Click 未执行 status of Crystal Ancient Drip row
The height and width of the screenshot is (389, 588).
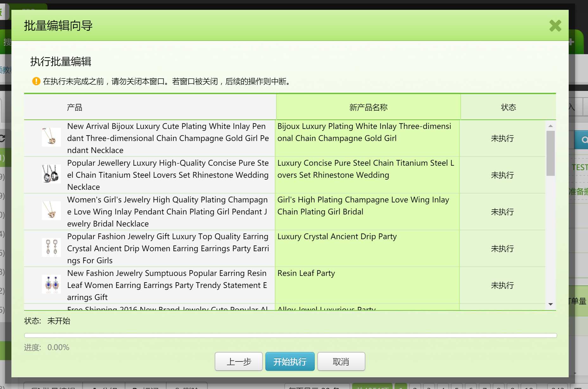502,248
